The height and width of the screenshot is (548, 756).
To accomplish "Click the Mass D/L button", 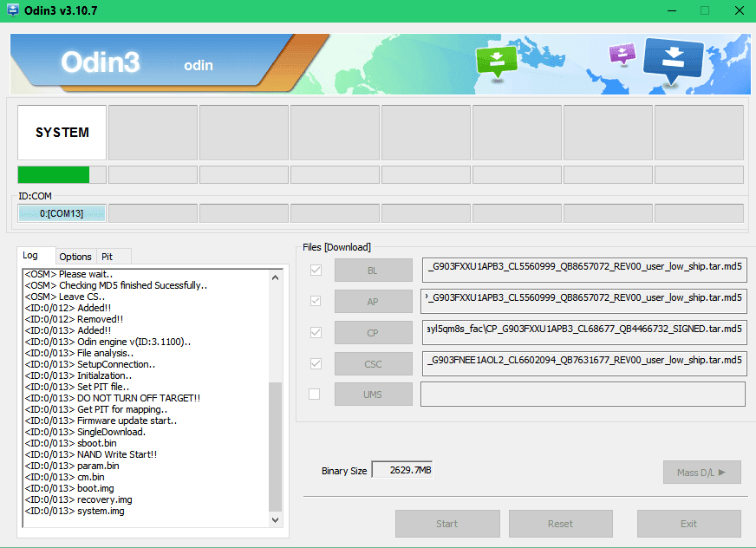I will pyautogui.click(x=702, y=473).
